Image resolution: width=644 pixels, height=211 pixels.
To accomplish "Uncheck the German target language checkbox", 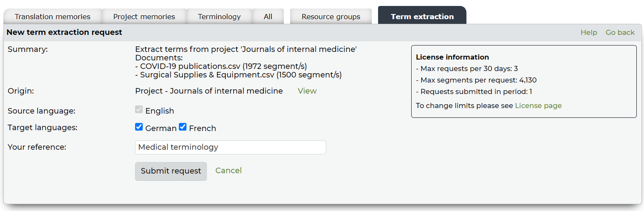I will (x=139, y=127).
